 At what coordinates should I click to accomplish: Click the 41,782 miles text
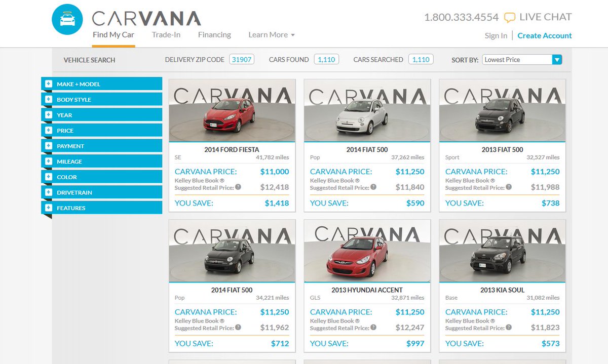pos(273,157)
